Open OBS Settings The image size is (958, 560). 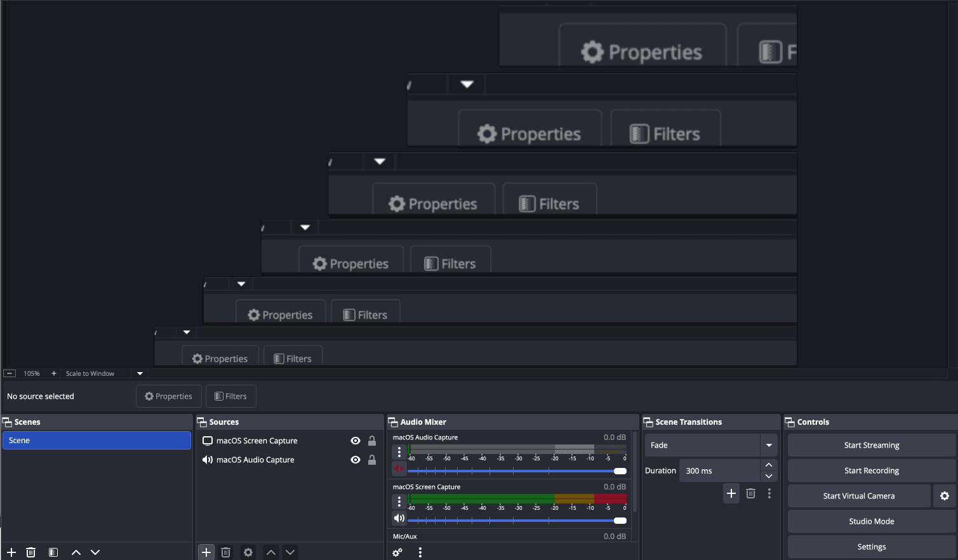(871, 546)
